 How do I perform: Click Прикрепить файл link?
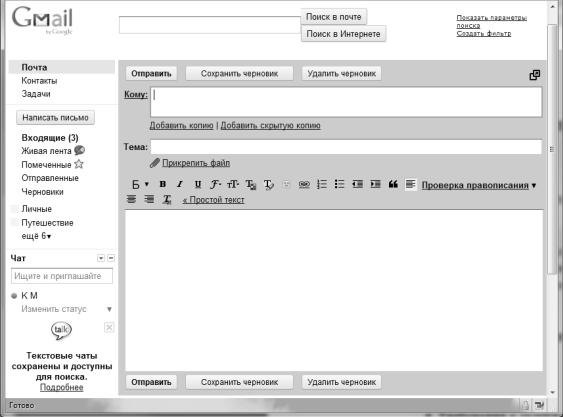coord(196,163)
